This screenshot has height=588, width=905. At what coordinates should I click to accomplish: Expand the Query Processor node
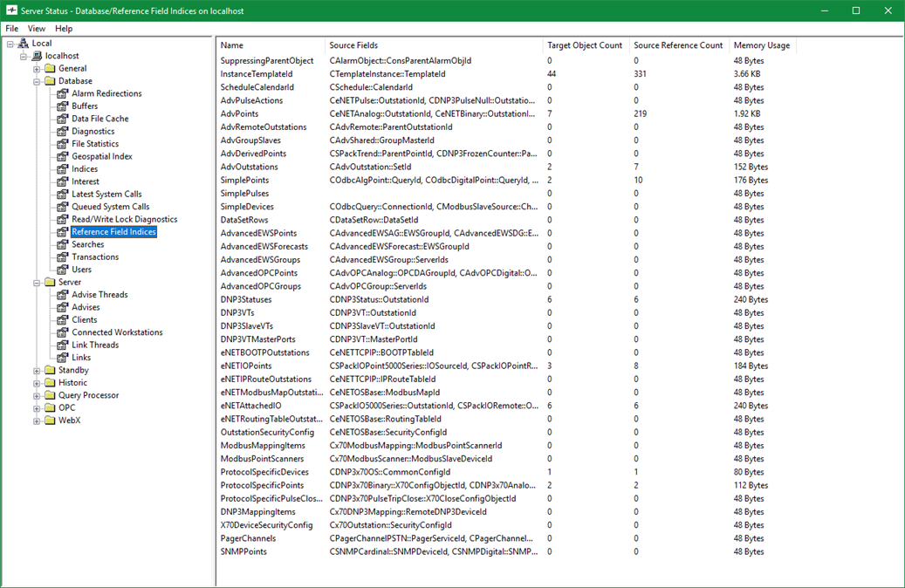(x=37, y=395)
